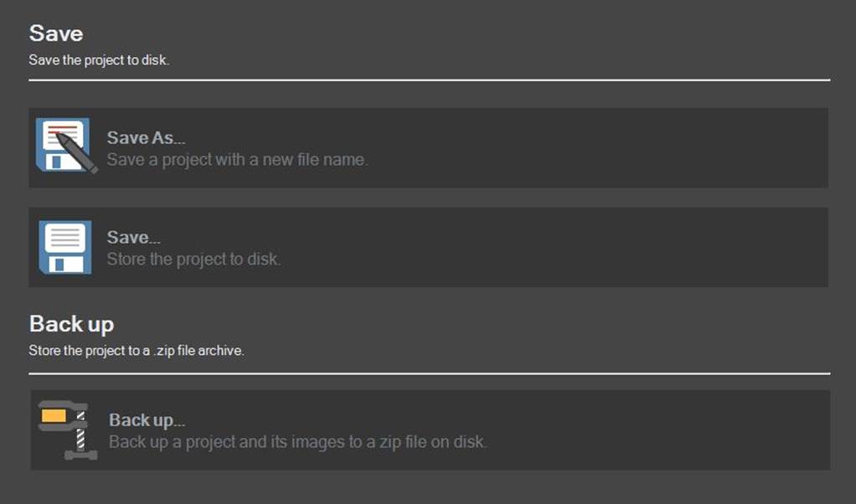The image size is (856, 504).
Task: Click the Save floppy disk icon
Action: click(x=63, y=245)
